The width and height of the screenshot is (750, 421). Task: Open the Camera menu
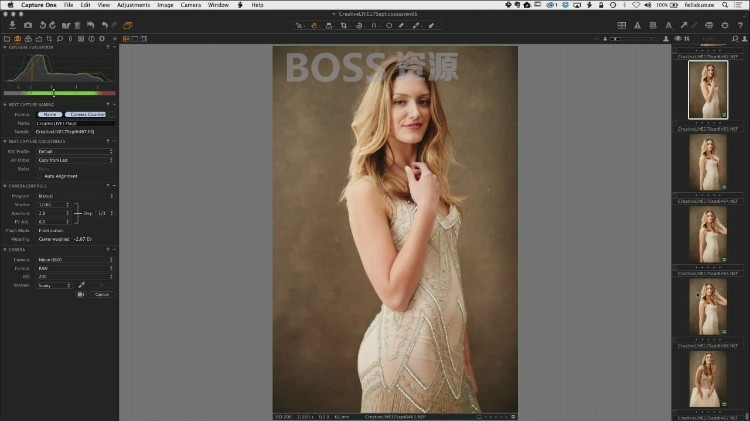(190, 5)
